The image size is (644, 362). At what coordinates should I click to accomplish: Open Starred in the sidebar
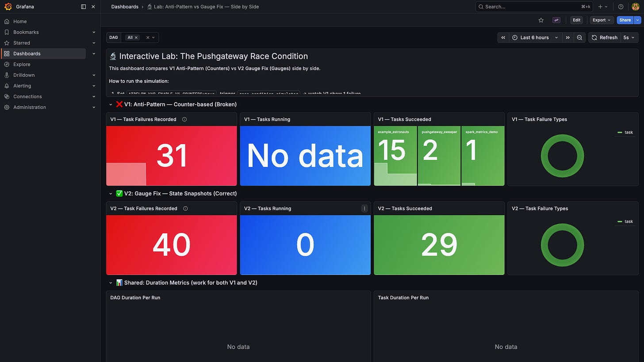pos(22,43)
